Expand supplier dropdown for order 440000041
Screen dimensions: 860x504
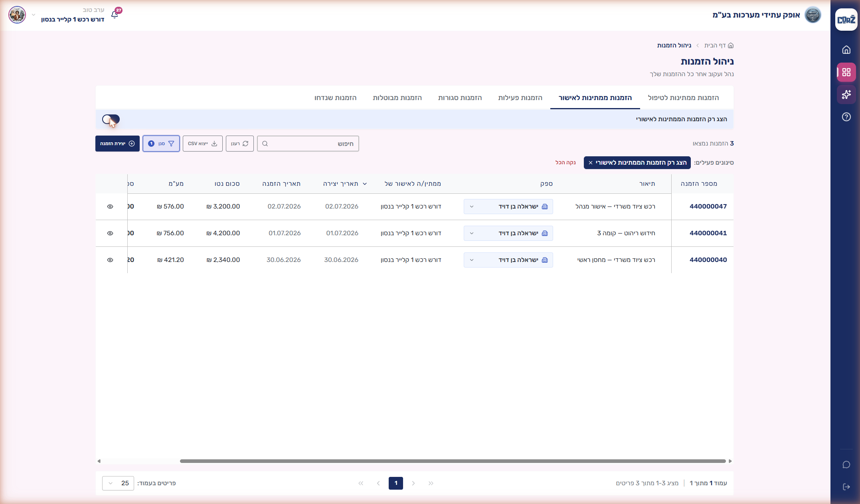(472, 233)
